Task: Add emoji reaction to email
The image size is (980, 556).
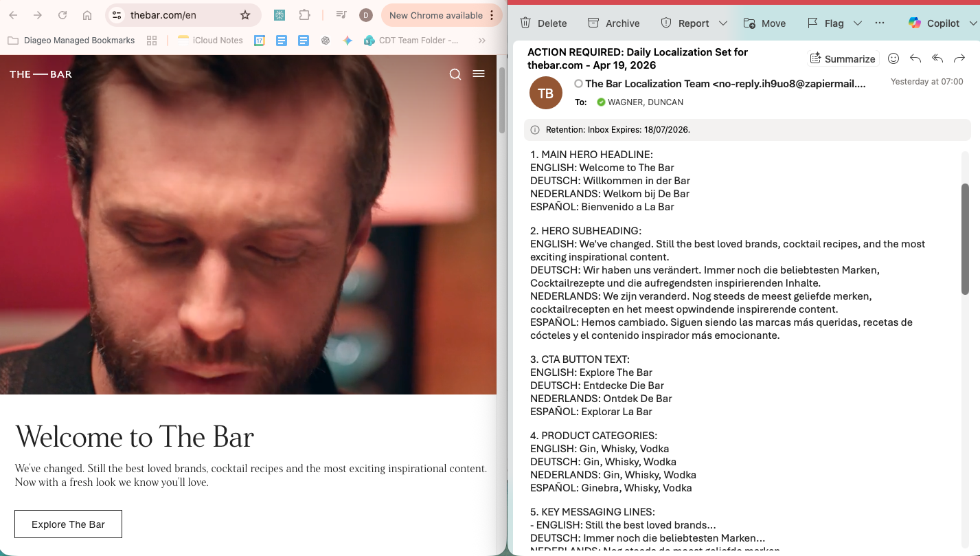Action: tap(893, 59)
